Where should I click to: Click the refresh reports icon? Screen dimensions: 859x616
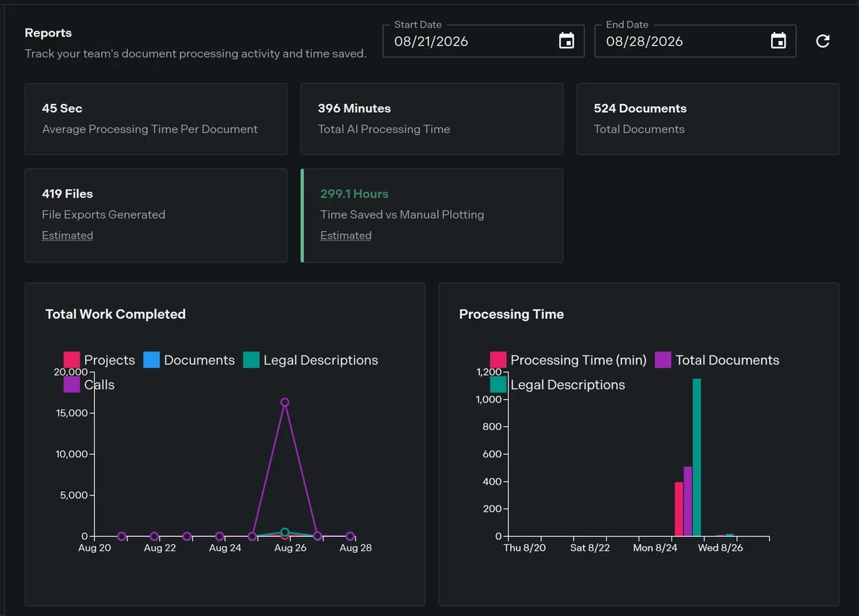823,41
